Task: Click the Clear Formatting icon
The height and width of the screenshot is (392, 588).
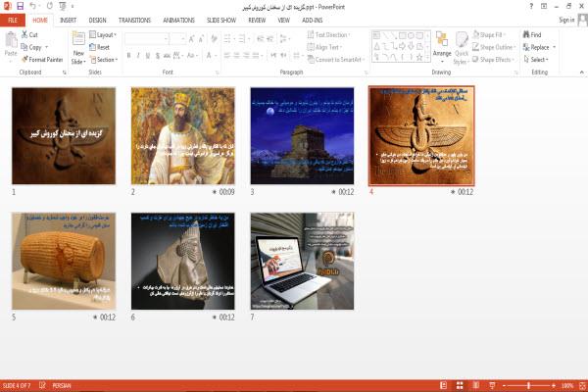Action: pos(214,38)
